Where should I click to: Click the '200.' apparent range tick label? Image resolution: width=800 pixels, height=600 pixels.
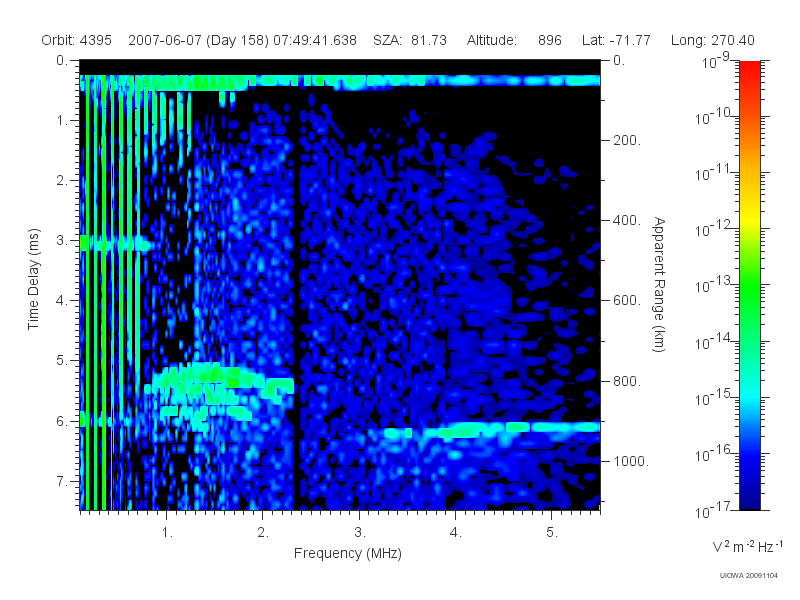tap(627, 140)
